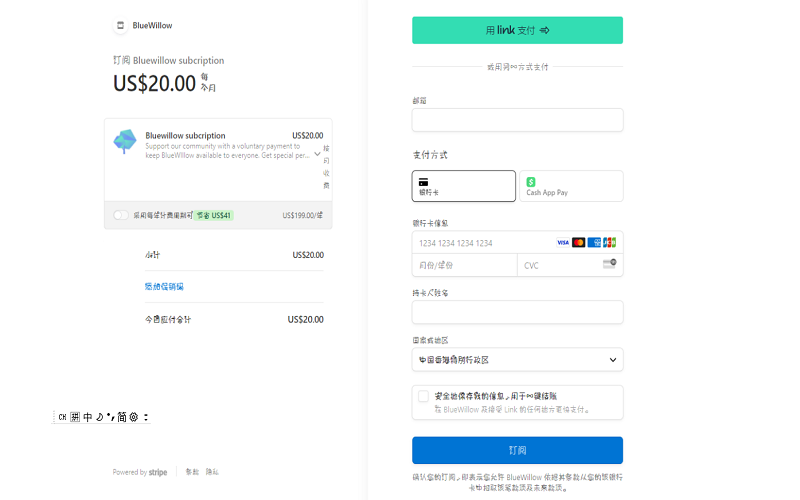Focus the cardholder name field
Viewport: 800px width, 500px height.
click(x=517, y=312)
